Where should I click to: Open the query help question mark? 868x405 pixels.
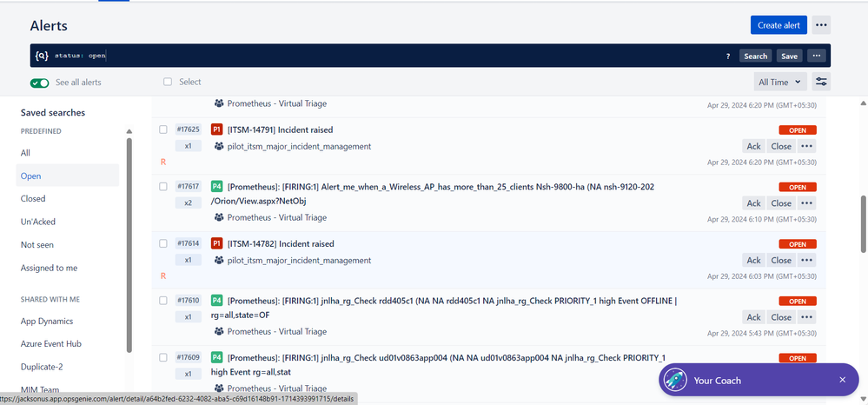(728, 56)
